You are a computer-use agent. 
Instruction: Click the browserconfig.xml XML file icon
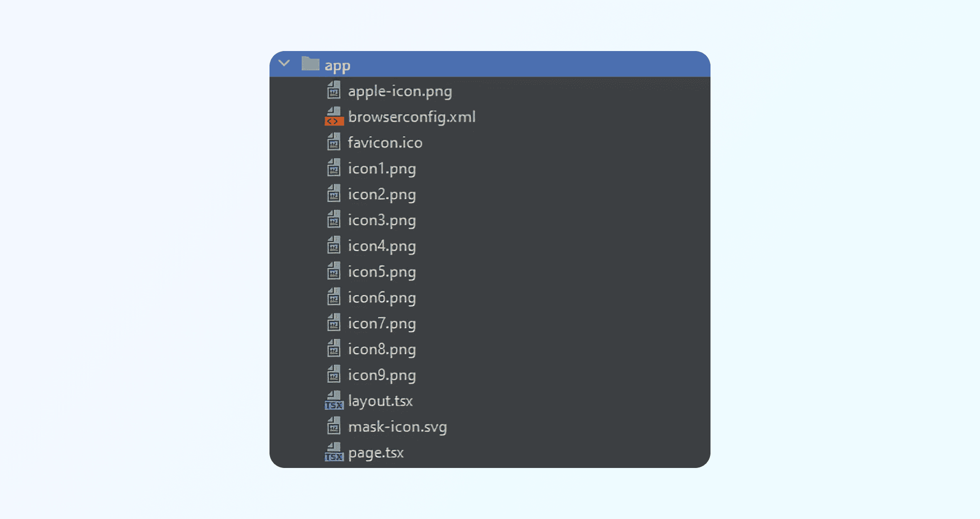[334, 116]
